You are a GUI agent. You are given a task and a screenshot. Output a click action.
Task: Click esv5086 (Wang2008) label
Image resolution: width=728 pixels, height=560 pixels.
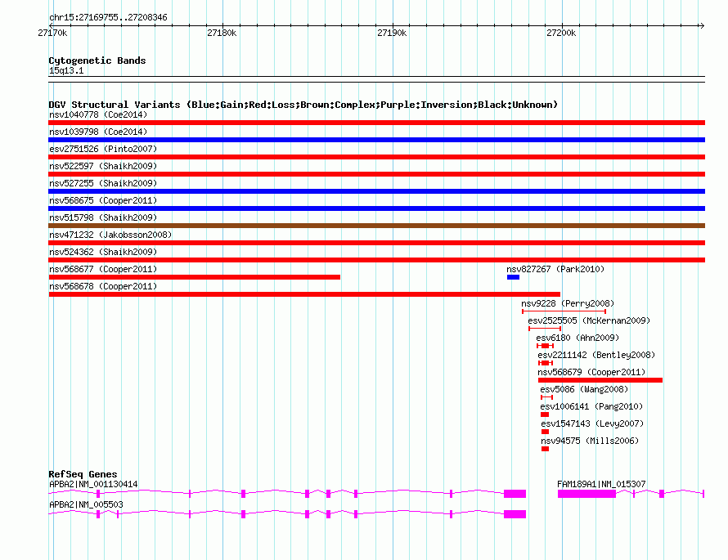pyautogui.click(x=583, y=389)
